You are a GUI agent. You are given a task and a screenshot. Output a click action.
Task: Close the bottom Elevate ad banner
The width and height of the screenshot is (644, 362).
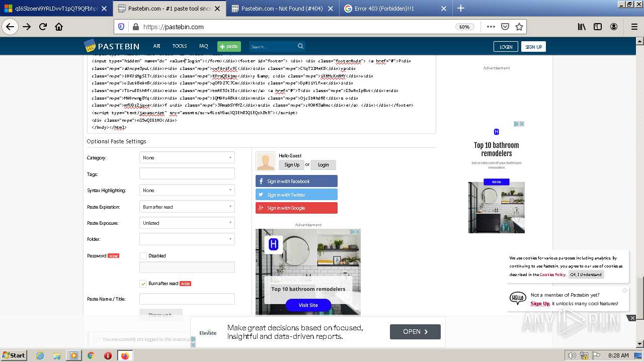(632, 318)
